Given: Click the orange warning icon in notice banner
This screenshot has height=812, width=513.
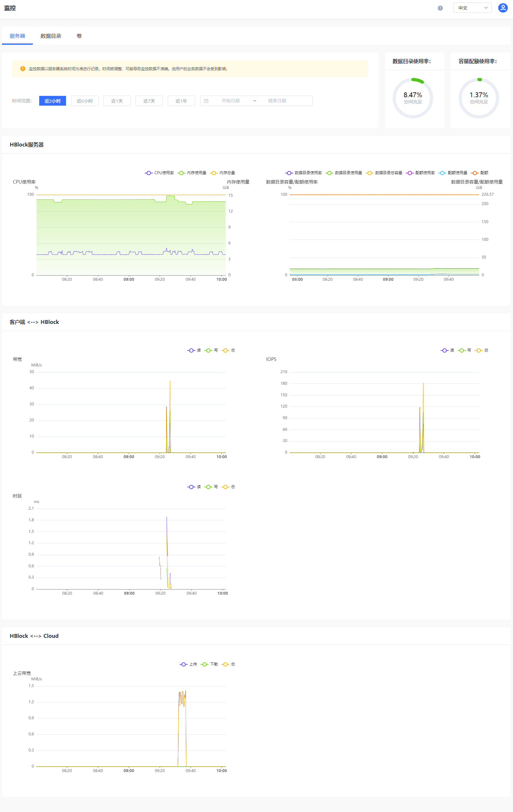Looking at the screenshot, I should (23, 69).
